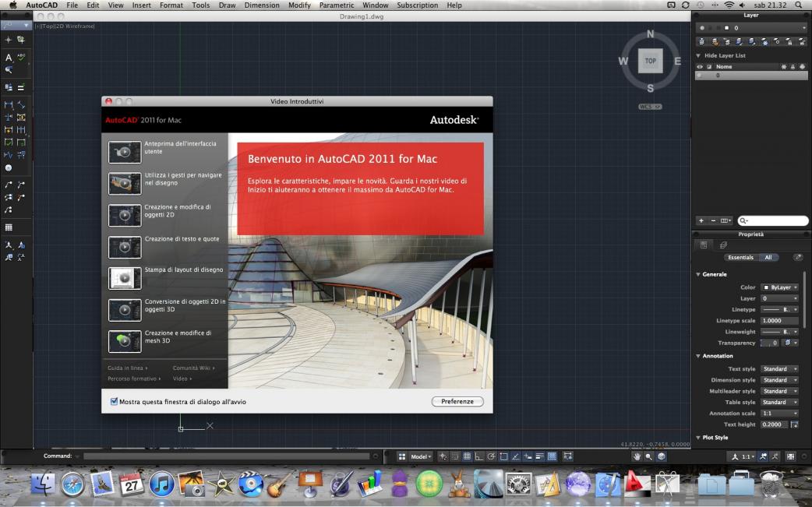
Task: Click the Command line input field
Action: (x=226, y=456)
